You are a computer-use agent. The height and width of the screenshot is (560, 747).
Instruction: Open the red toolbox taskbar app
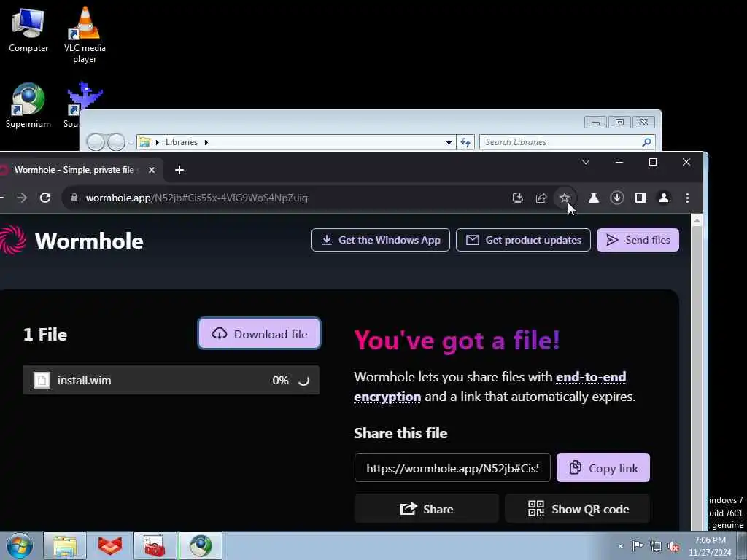(x=155, y=545)
